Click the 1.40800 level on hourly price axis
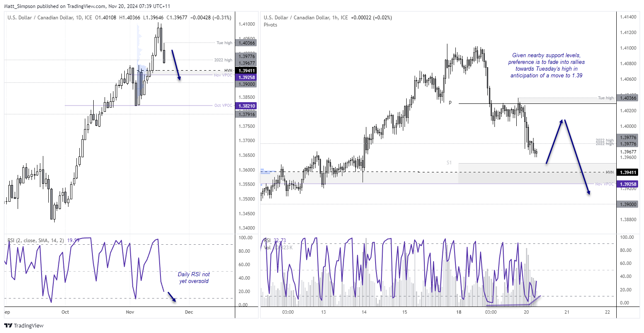 [628, 63]
